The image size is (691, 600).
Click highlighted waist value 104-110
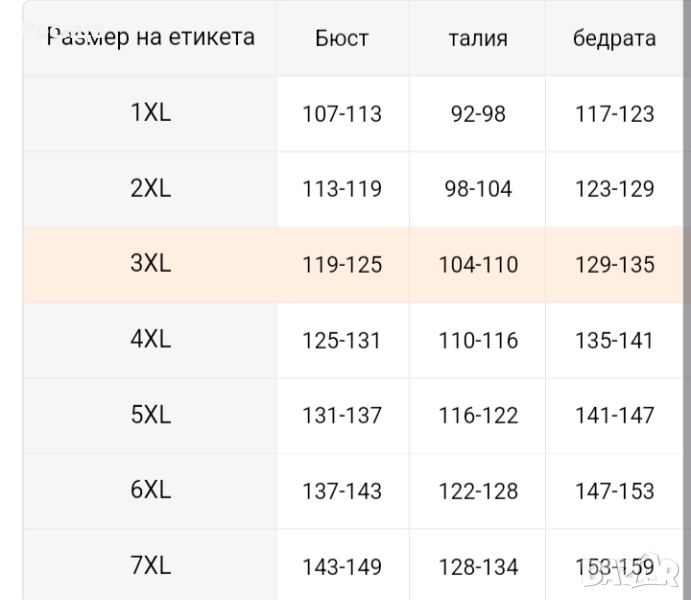coord(478,265)
